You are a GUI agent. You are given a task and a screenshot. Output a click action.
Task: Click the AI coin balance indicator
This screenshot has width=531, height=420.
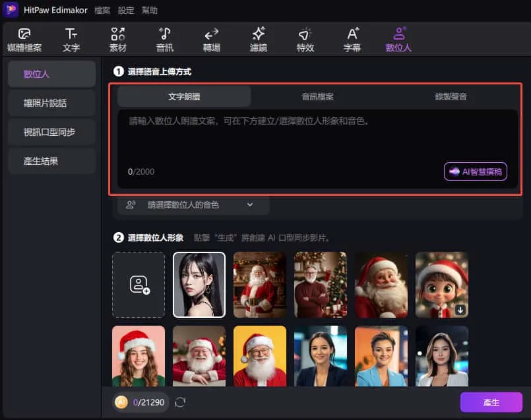(x=139, y=402)
